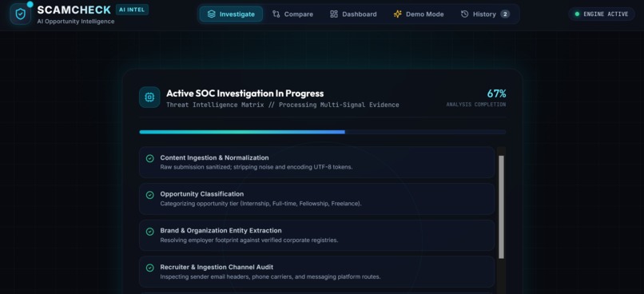Viewport: 644px width, 294px height.
Task: Click the SOC investigation chip icon
Action: (x=149, y=97)
